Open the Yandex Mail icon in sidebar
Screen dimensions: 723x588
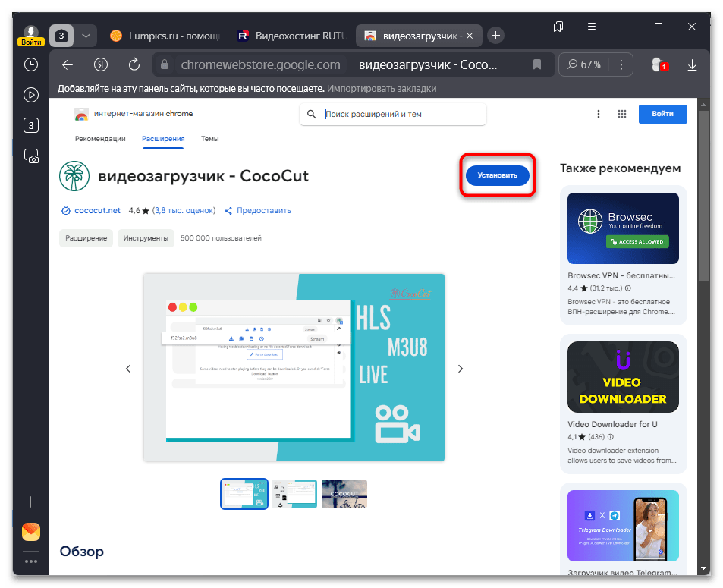31,532
